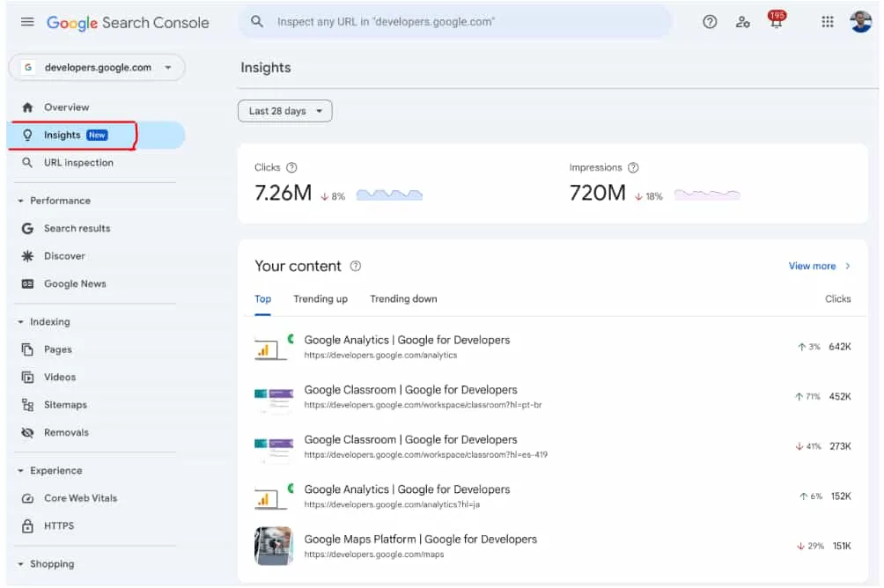Click the 452K clicks value
The width and height of the screenshot is (884, 588).
pos(839,397)
